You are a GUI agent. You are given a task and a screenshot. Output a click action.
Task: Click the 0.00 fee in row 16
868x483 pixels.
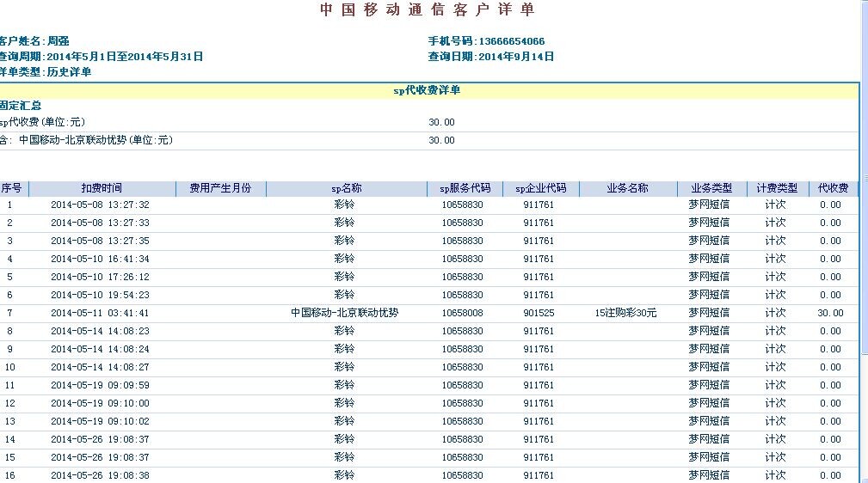tap(830, 475)
